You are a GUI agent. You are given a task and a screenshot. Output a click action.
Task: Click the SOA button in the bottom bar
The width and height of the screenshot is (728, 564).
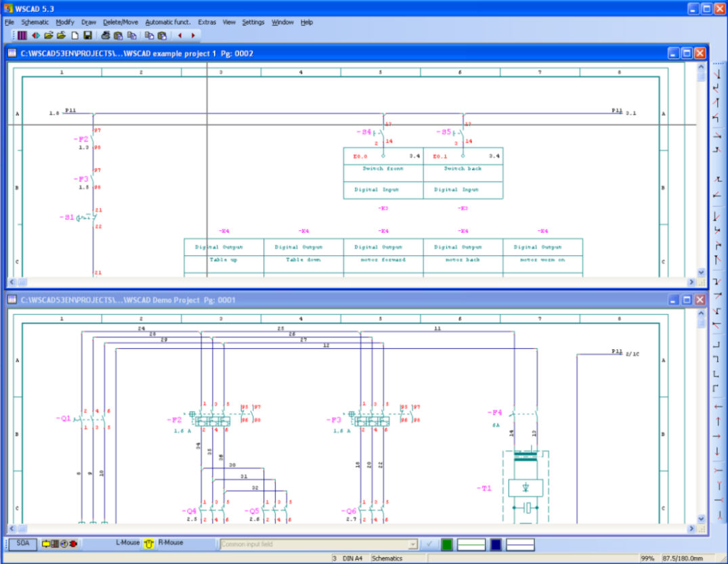tap(23, 544)
